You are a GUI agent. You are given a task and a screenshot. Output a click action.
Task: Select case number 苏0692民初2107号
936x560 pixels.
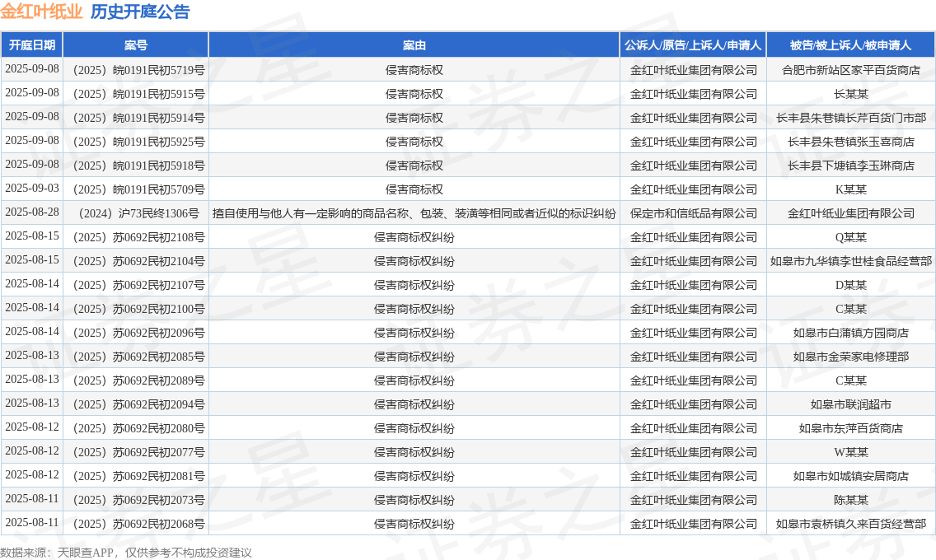coord(138,285)
